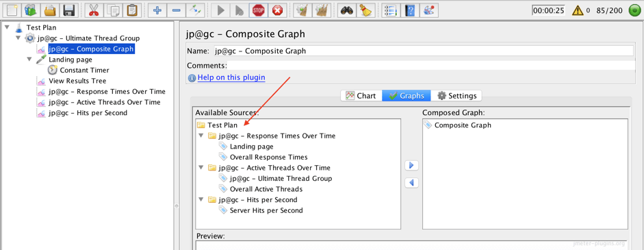Click the 85/200 thread count
This screenshot has height=250, width=644.
[x=610, y=10]
